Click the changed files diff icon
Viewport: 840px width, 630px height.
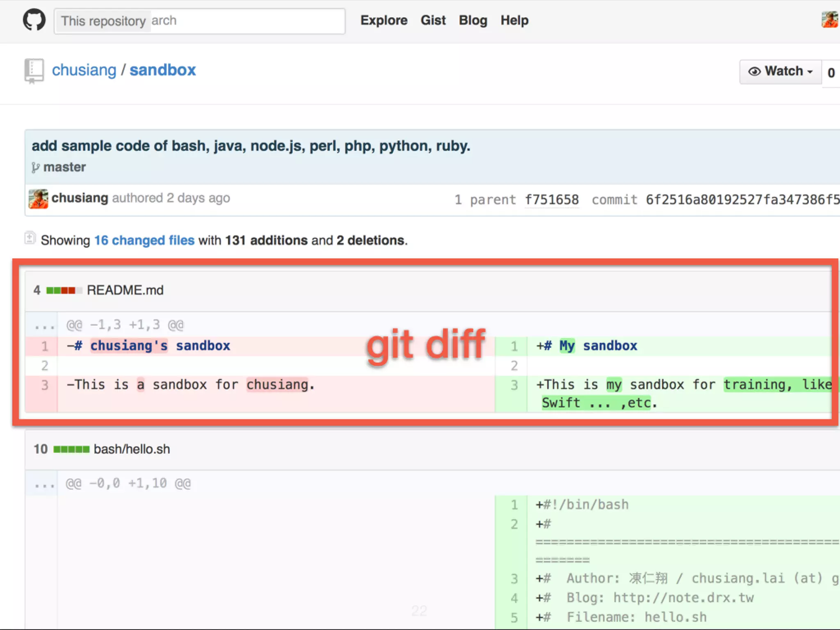30,238
